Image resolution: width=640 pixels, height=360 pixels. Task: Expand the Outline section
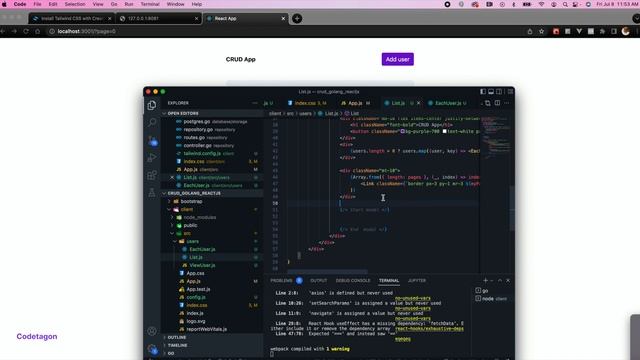point(176,338)
